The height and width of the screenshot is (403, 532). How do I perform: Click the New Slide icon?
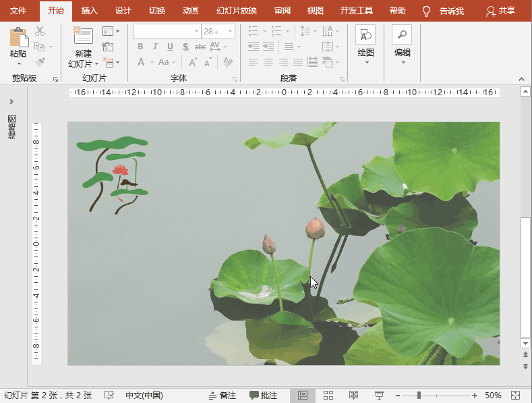tap(83, 35)
